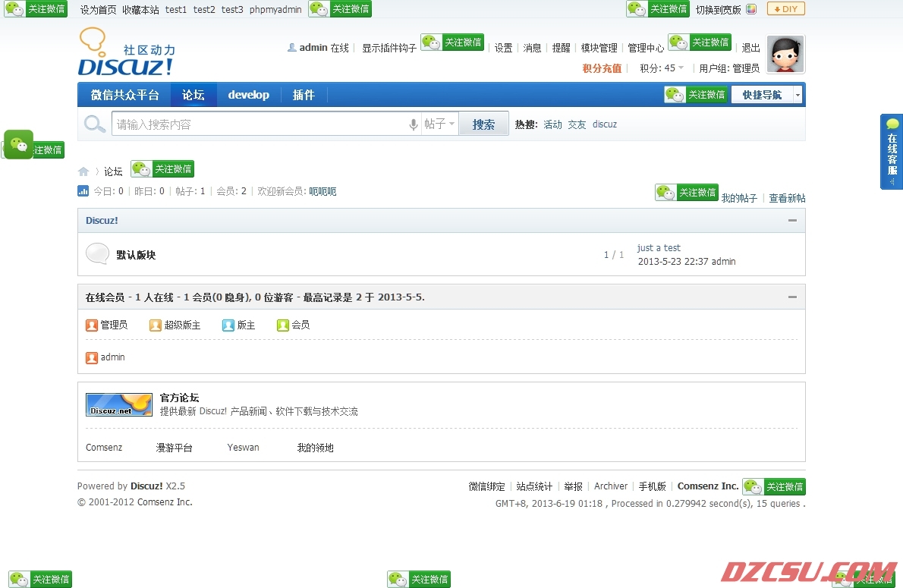This screenshot has height=588, width=903.
Task: Click the 关注微信 badge after phpmyadmin
Action: (340, 8)
